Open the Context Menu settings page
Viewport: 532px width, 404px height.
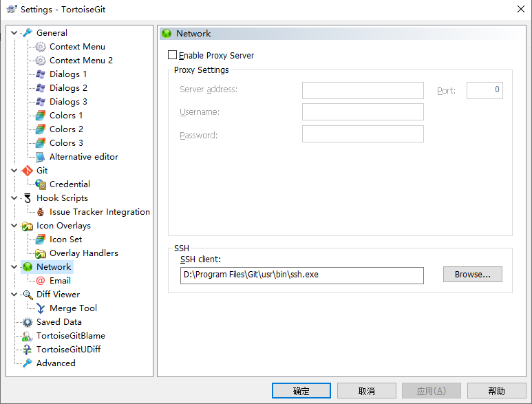point(77,47)
